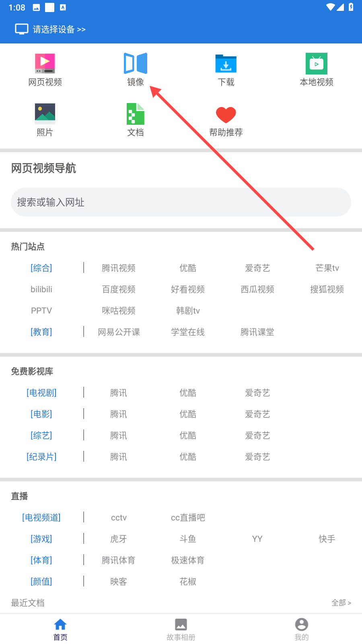
Task: Open the 腾讯视频 site link
Action: pos(119,268)
